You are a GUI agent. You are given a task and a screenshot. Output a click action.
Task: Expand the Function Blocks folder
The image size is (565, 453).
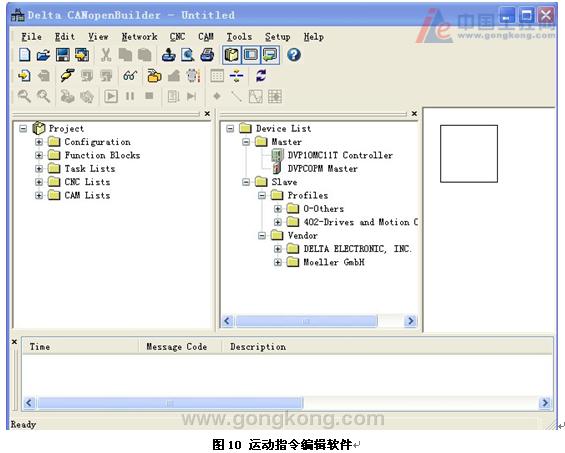click(39, 155)
